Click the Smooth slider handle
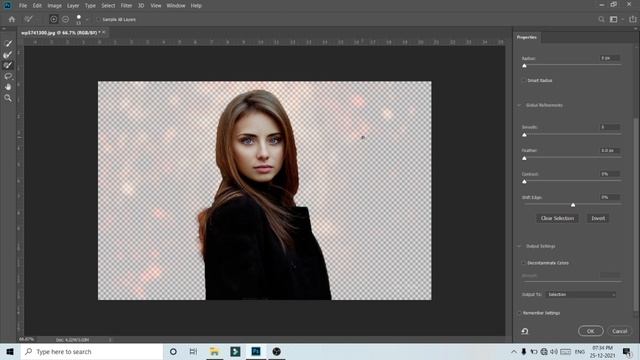Image resolution: width=640 pixels, height=360 pixels. click(x=524, y=135)
